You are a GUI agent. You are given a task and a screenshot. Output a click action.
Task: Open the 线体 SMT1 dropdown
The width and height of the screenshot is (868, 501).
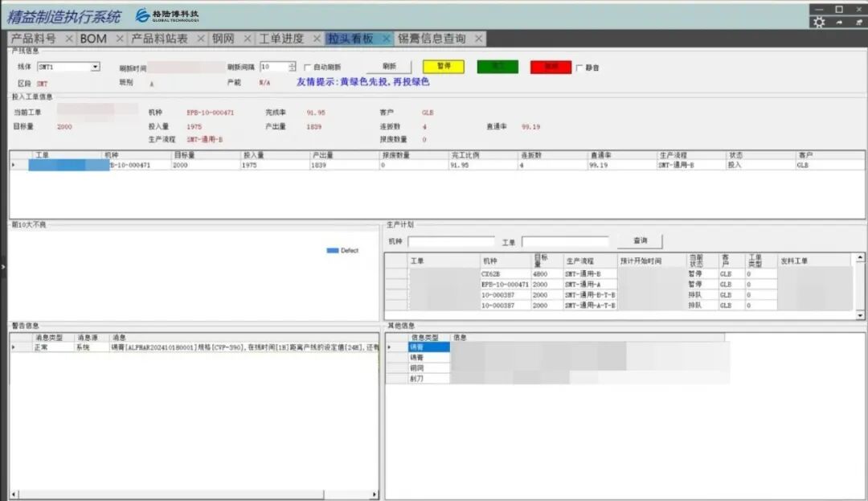[95, 67]
